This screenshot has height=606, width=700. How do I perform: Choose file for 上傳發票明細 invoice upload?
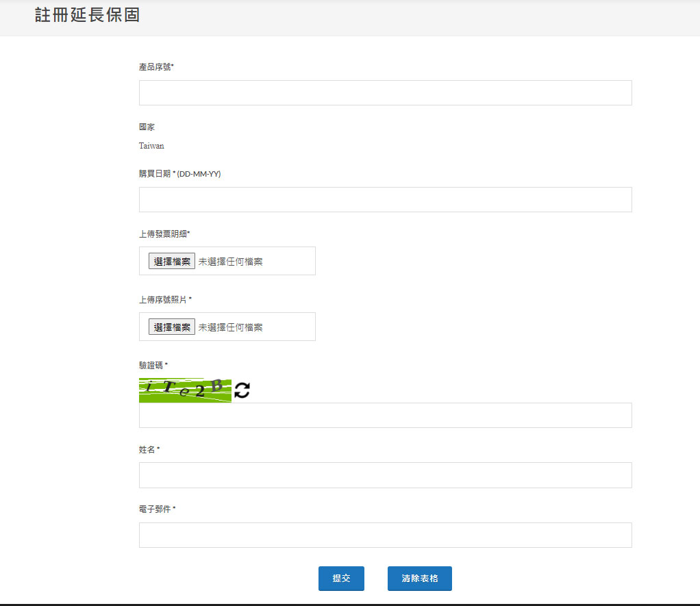(x=172, y=261)
